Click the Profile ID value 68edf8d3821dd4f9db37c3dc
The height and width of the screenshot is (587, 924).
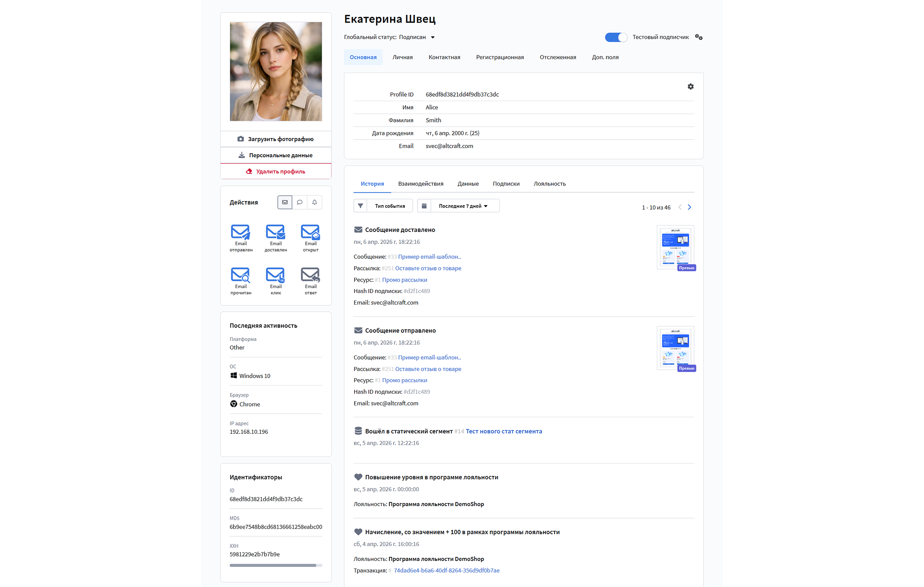point(462,95)
